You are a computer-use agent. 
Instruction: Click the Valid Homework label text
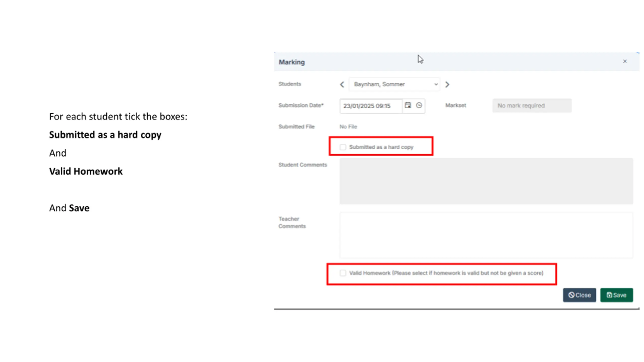[446, 273]
